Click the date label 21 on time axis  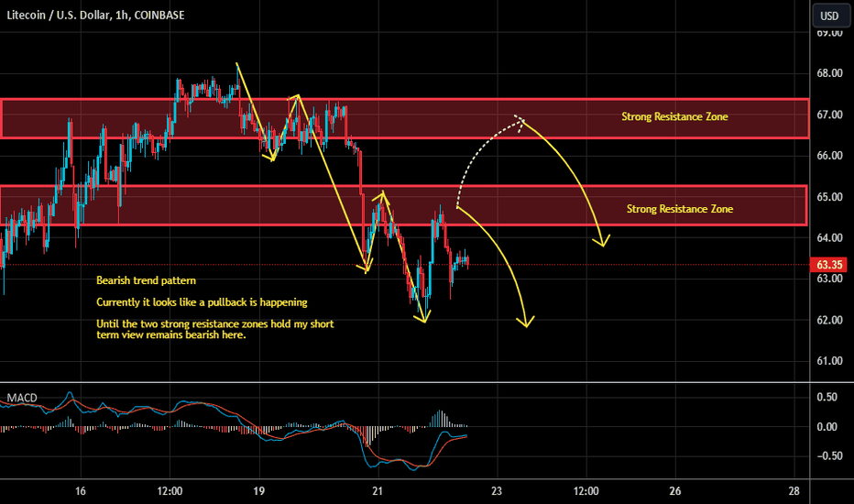[x=378, y=491]
